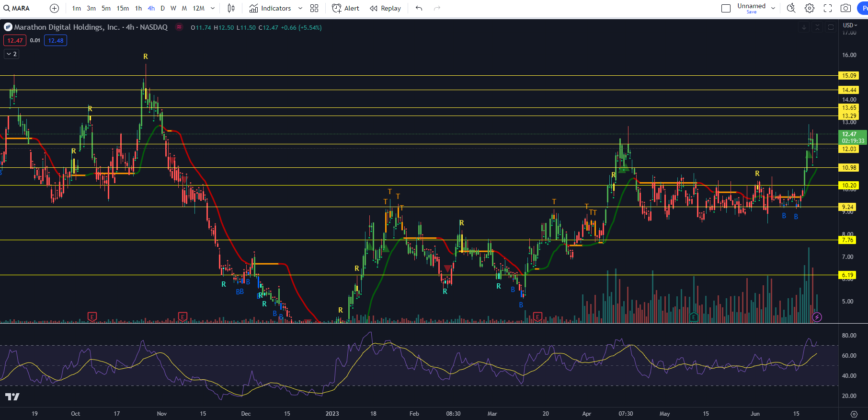Click 15.09 price level label
868x420 pixels.
coord(849,75)
